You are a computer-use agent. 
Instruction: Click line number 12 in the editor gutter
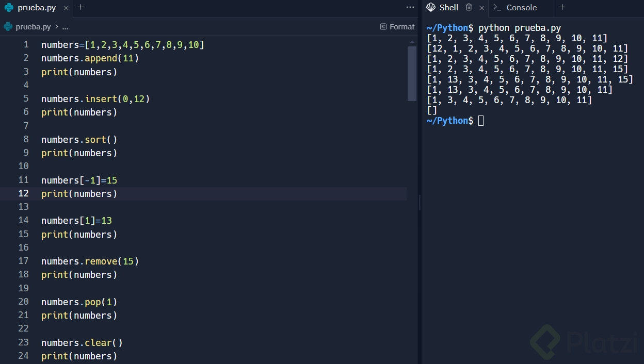click(x=23, y=193)
